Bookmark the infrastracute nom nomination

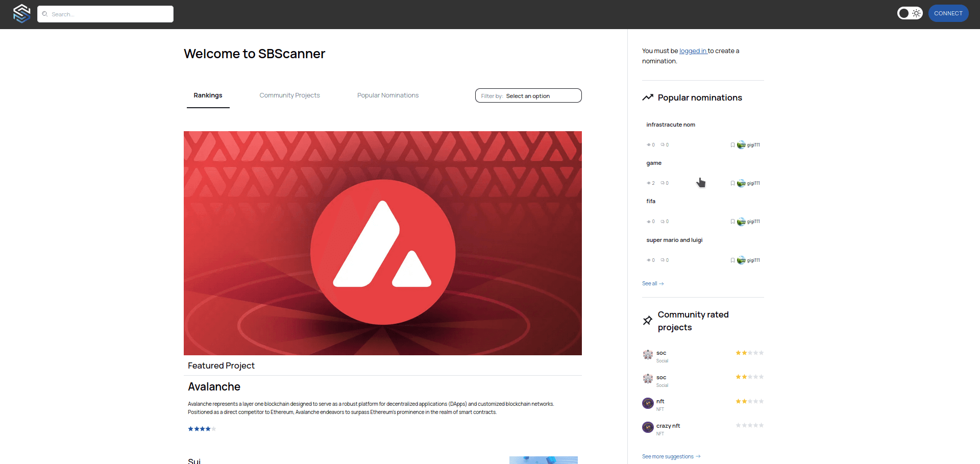pyautogui.click(x=732, y=145)
